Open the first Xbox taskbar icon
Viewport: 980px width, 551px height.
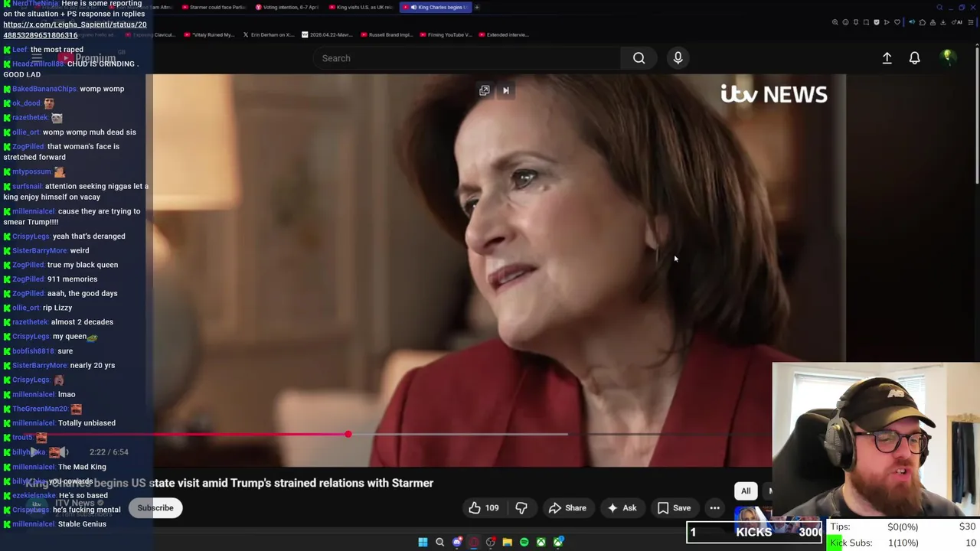[541, 542]
